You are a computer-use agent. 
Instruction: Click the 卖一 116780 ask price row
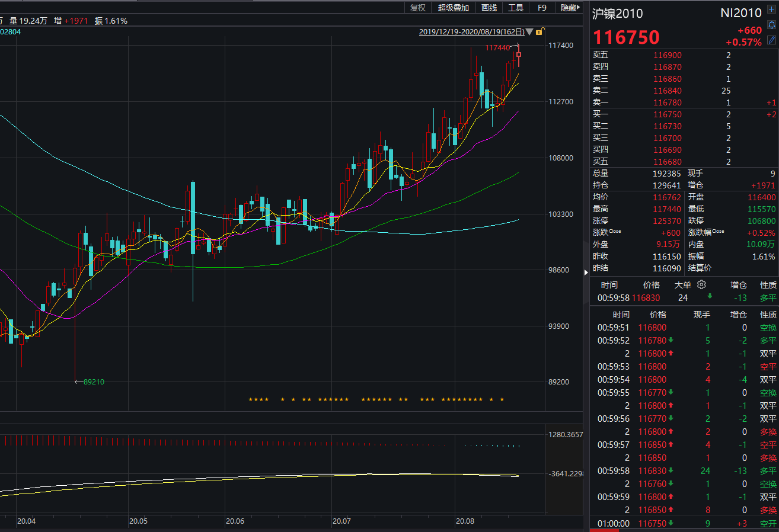point(667,102)
